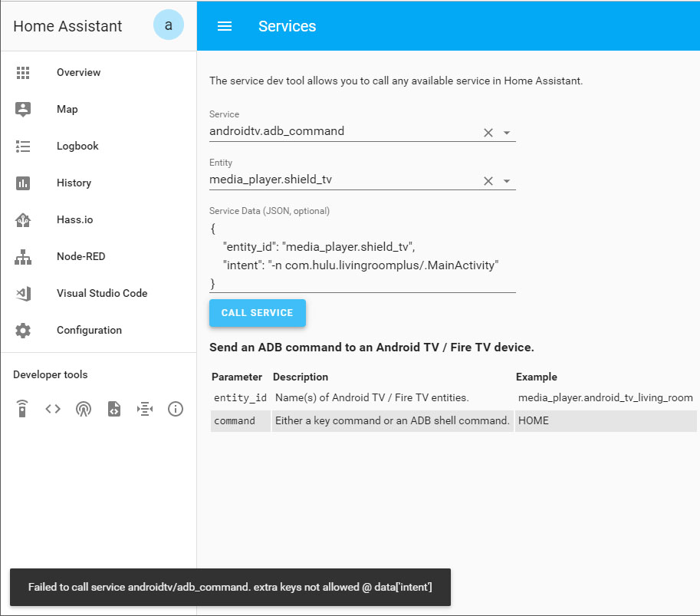The width and height of the screenshot is (700, 616).
Task: Click the Node-RED sitemap icon
Action: pos(23,257)
